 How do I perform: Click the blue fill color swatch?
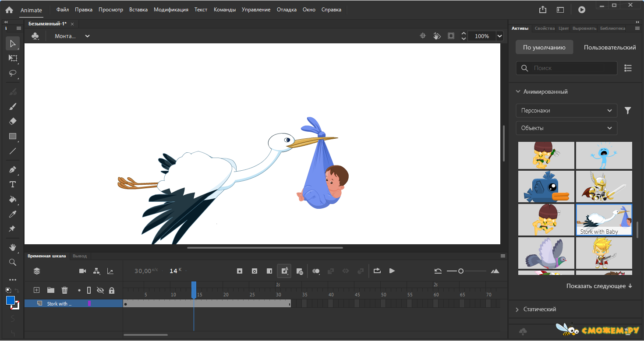pos(11,300)
